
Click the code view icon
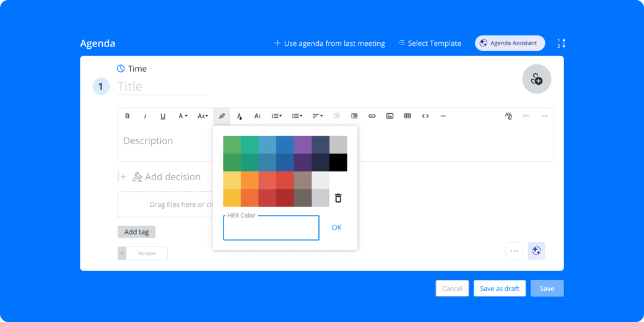(425, 116)
